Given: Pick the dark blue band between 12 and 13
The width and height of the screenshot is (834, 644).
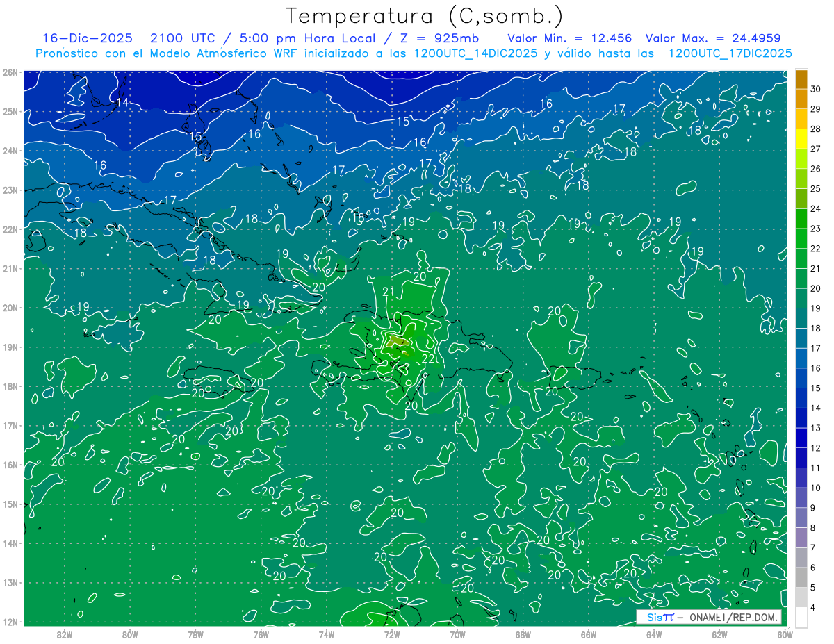Looking at the screenshot, I should point(801,438).
